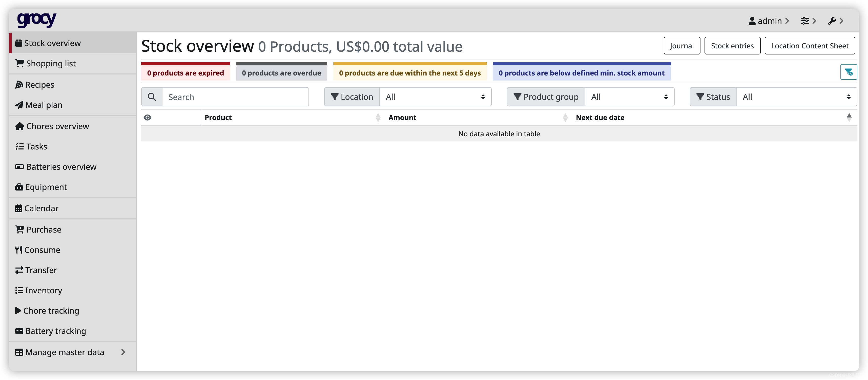Viewport: 868px width, 380px height.
Task: Open the Product group dropdown
Action: tap(629, 97)
